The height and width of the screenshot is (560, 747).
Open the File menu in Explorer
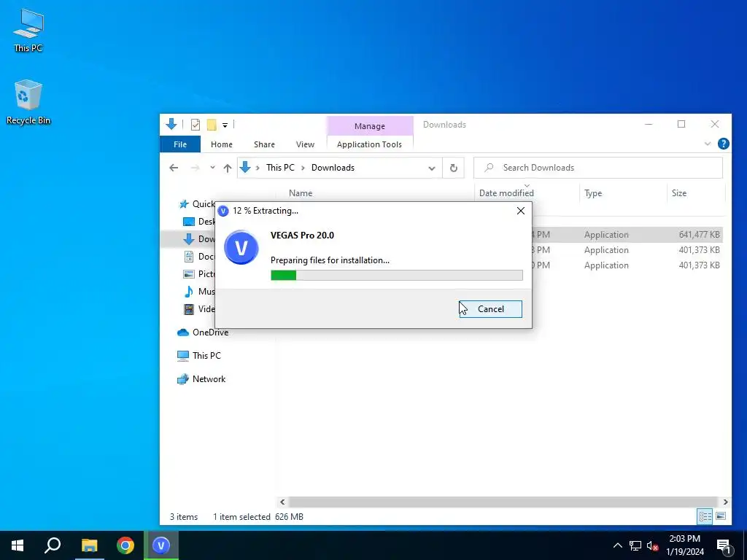pos(180,144)
